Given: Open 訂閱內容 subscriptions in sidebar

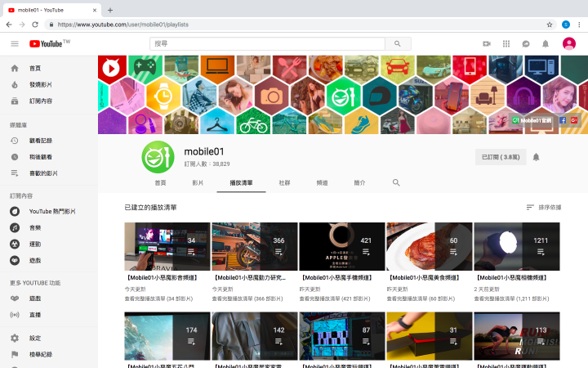Looking at the screenshot, I should pyautogui.click(x=49, y=101).
